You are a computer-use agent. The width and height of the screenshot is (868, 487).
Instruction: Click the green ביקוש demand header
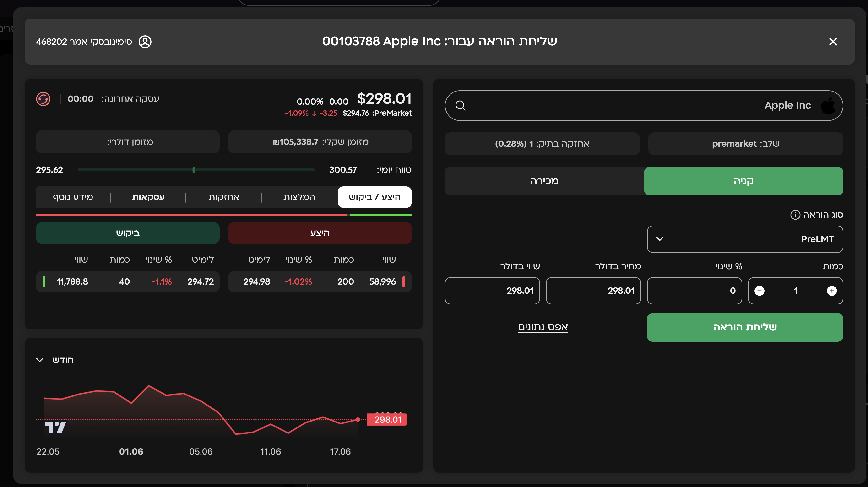[128, 233]
